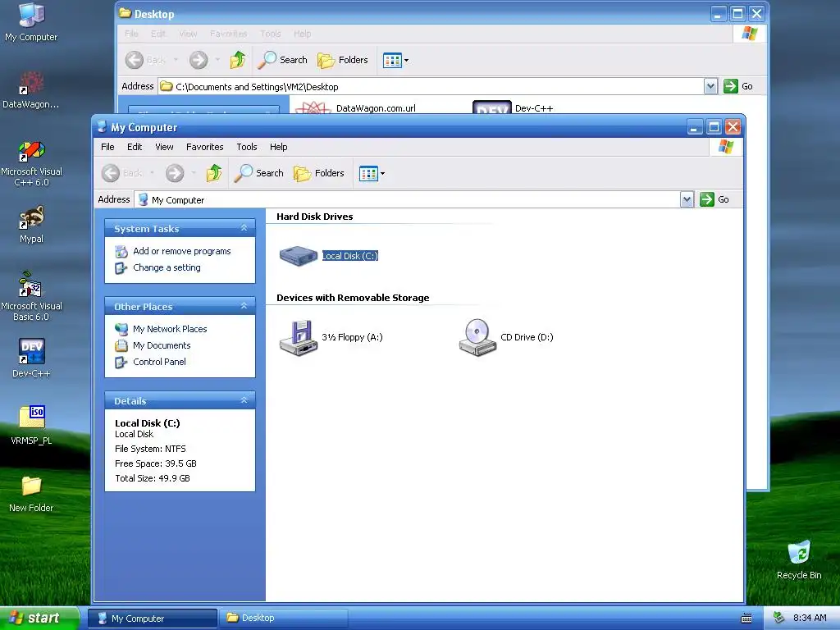840x630 pixels.
Task: Open Help menu in My Computer
Action: pyautogui.click(x=279, y=147)
